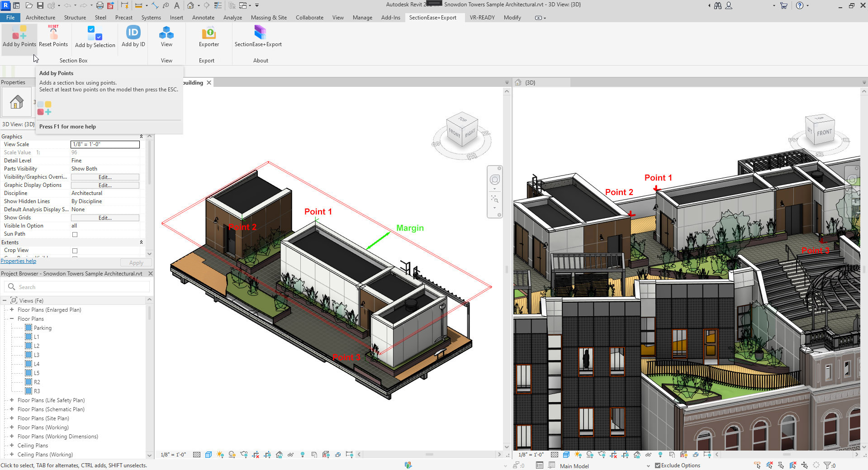Open the Properties help link
Viewport: 868px width, 470px height.
tap(19, 261)
